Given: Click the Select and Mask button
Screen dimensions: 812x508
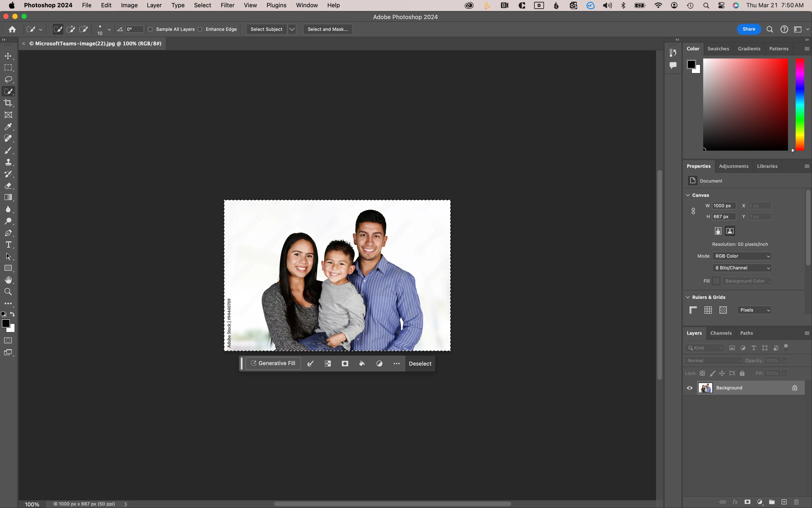Looking at the screenshot, I should [327, 29].
